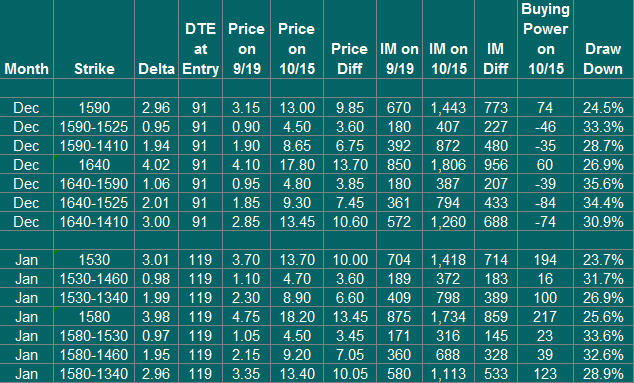The width and height of the screenshot is (634, 383).
Task: Select the Month column header cell
Action: (26, 39)
